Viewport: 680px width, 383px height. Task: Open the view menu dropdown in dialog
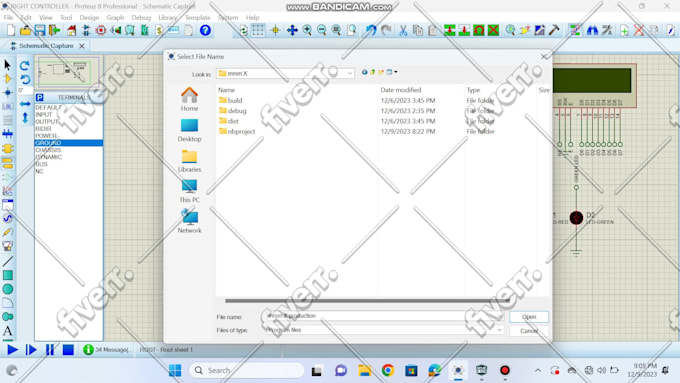391,72
